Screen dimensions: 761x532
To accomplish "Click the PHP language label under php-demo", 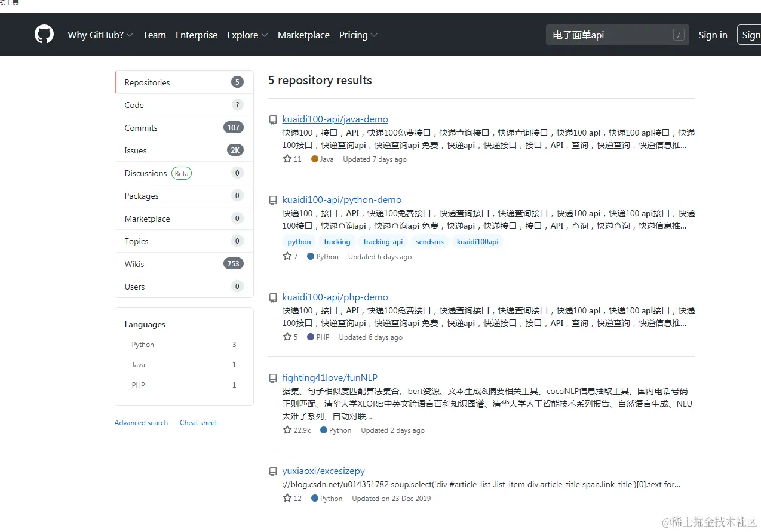I will pyautogui.click(x=318, y=337).
